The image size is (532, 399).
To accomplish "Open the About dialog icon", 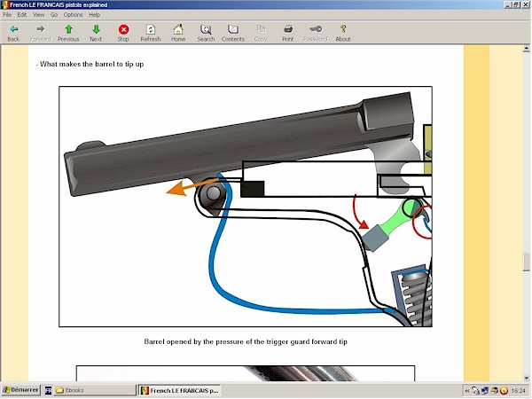I will point(343,33).
